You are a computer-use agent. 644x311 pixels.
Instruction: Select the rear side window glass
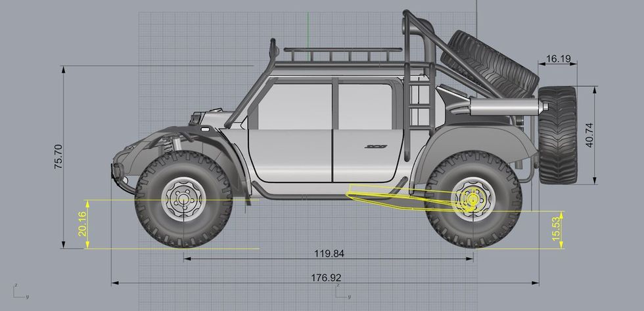(365, 106)
